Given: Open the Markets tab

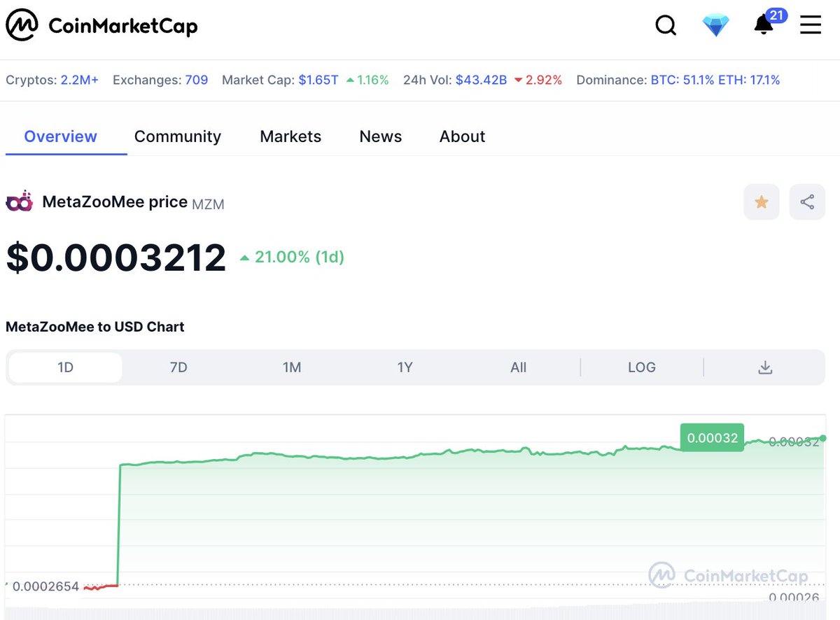Looking at the screenshot, I should [290, 136].
